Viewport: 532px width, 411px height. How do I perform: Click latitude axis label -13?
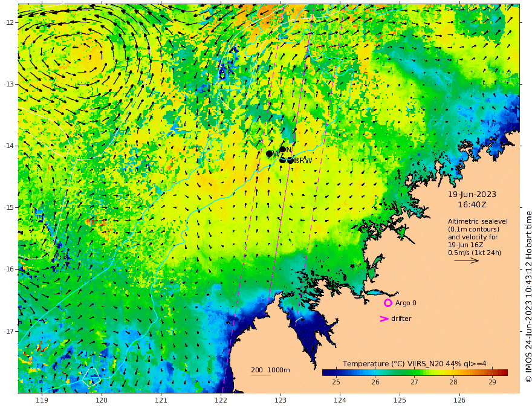(9, 84)
